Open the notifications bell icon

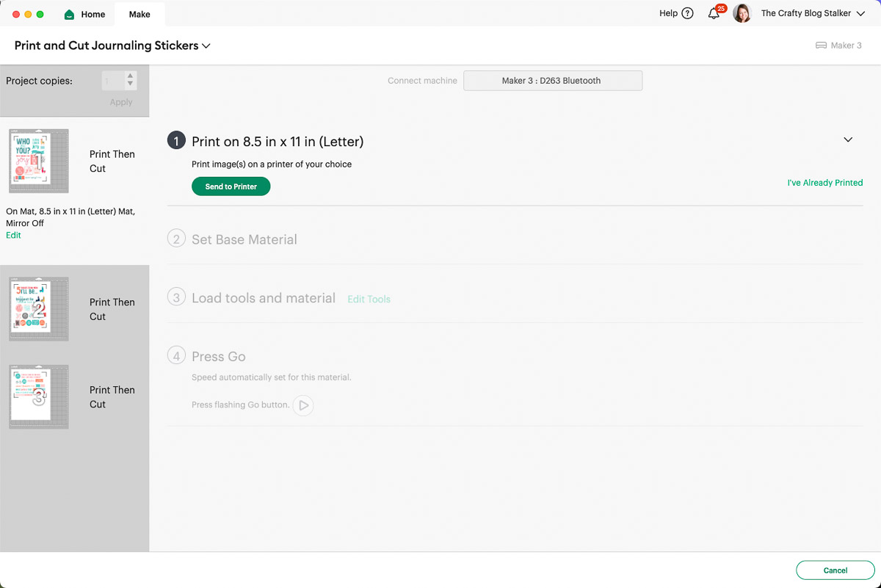coord(714,13)
